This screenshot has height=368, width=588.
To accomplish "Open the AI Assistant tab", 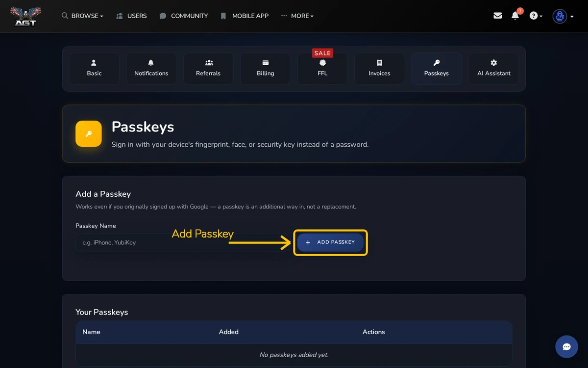I will point(494,69).
